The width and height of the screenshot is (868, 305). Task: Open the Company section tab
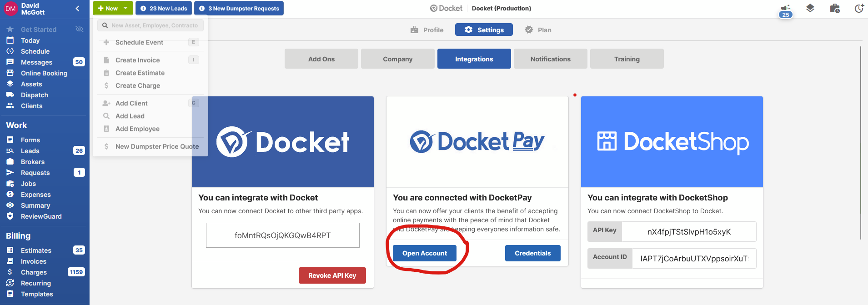[x=398, y=59]
